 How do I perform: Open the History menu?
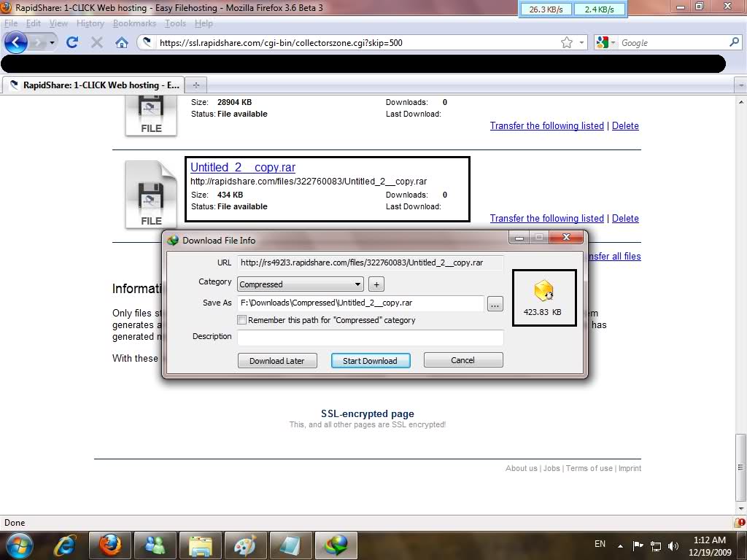click(90, 23)
